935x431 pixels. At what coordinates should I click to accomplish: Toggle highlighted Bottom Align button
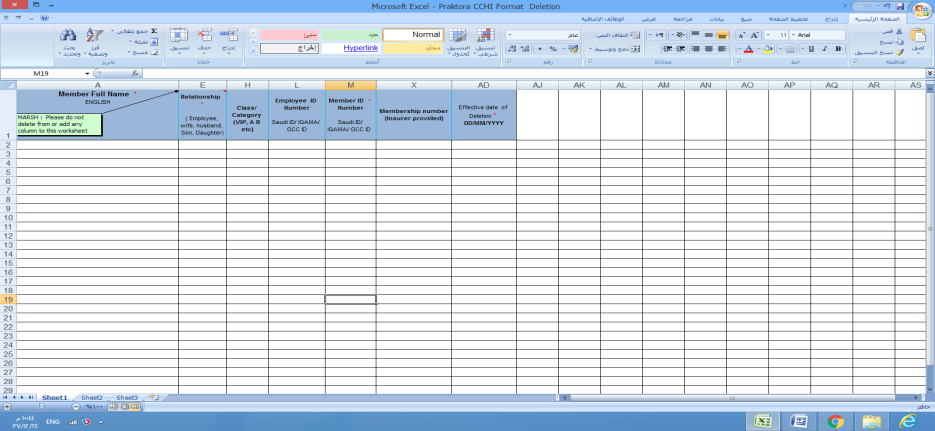pyautogui.click(x=722, y=35)
